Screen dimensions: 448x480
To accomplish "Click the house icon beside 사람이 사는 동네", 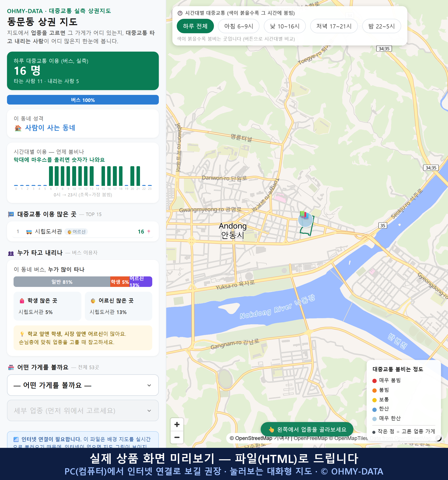I will point(18,128).
